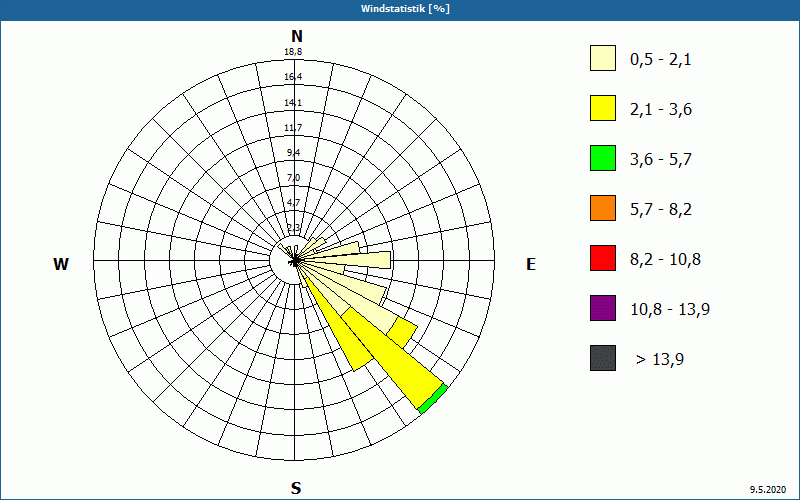This screenshot has height=500, width=800.
Task: Click the legend label '8,2 - 10,8'
Action: click(665, 260)
